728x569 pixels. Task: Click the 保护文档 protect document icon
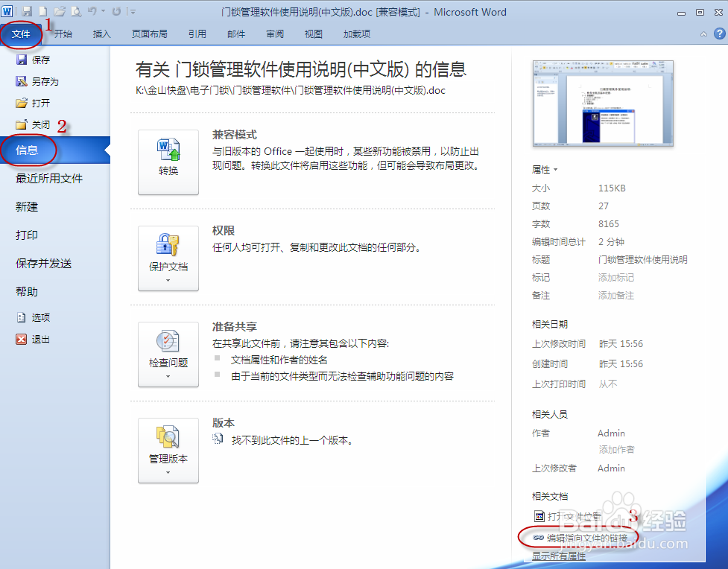168,246
